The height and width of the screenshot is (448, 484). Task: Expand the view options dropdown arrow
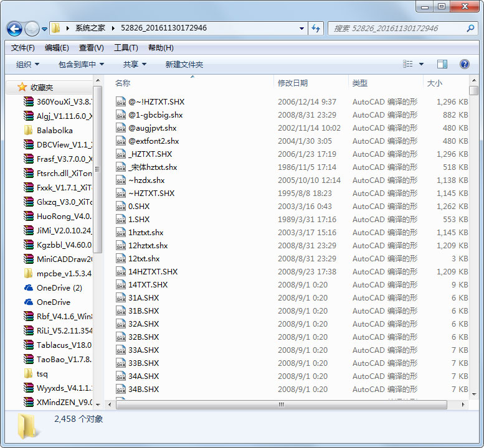[422, 64]
